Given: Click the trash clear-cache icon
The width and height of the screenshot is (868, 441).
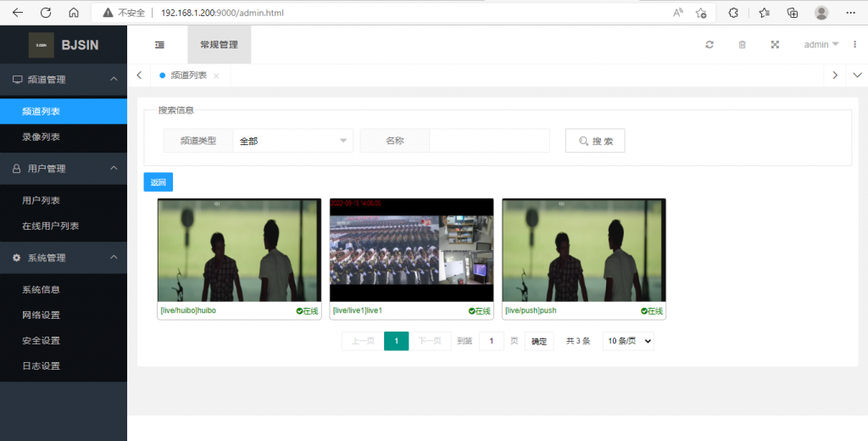Looking at the screenshot, I should 742,45.
